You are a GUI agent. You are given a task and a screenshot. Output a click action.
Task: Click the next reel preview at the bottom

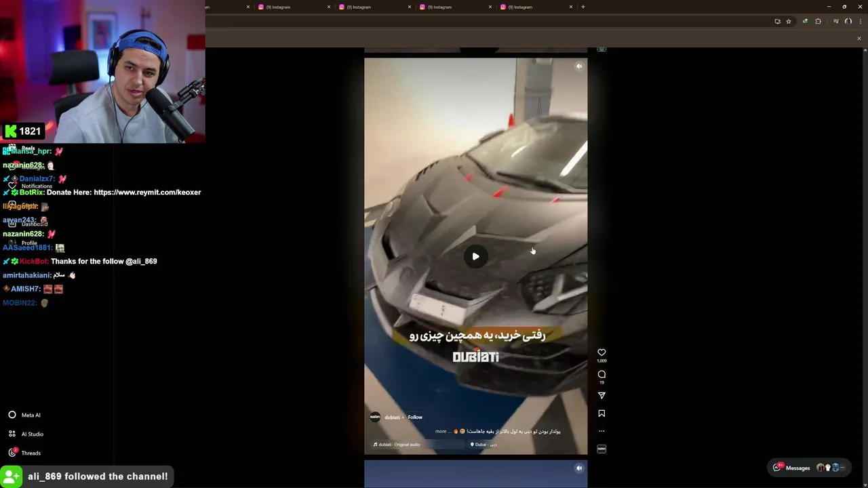475,474
